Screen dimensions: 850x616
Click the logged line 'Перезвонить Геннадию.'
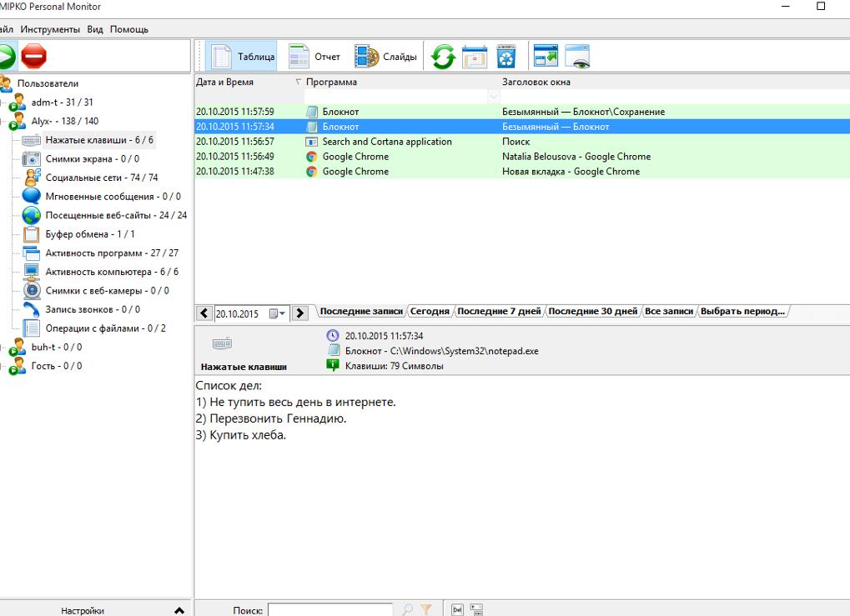click(271, 418)
